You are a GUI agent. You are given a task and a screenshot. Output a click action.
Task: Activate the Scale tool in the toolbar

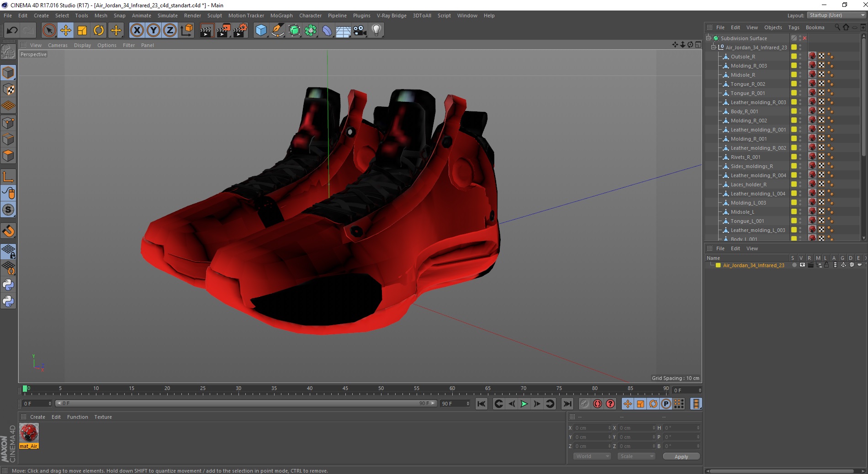(82, 31)
